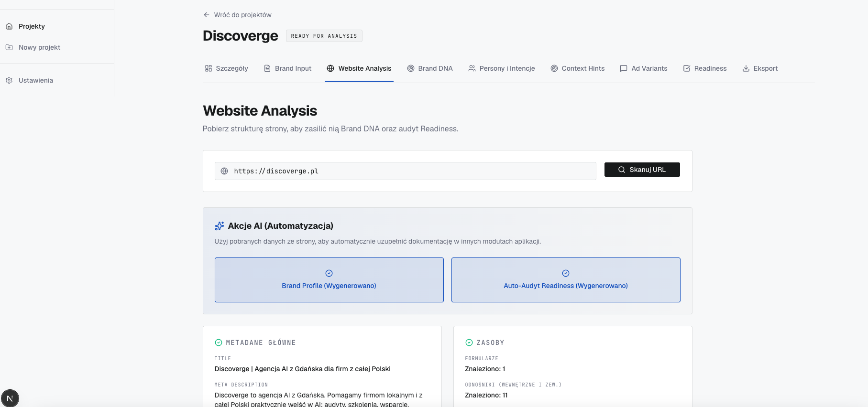Click the FORMULARZE label

coord(482,358)
